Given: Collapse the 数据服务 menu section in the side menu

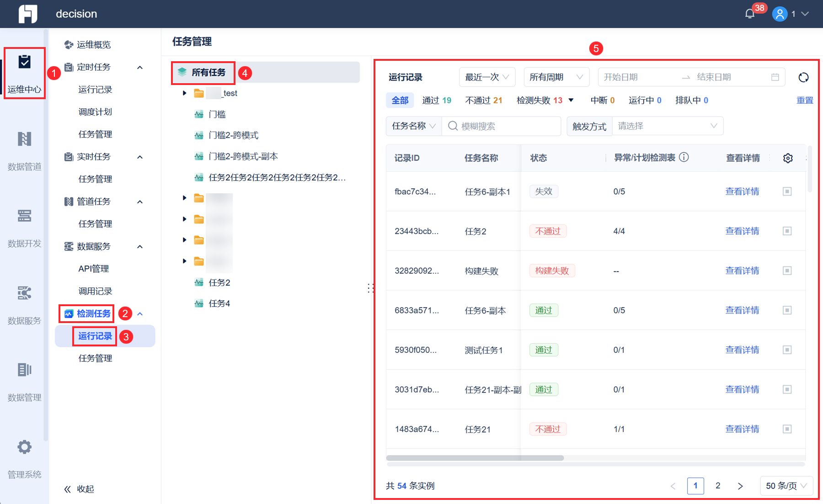Looking at the screenshot, I should point(140,247).
